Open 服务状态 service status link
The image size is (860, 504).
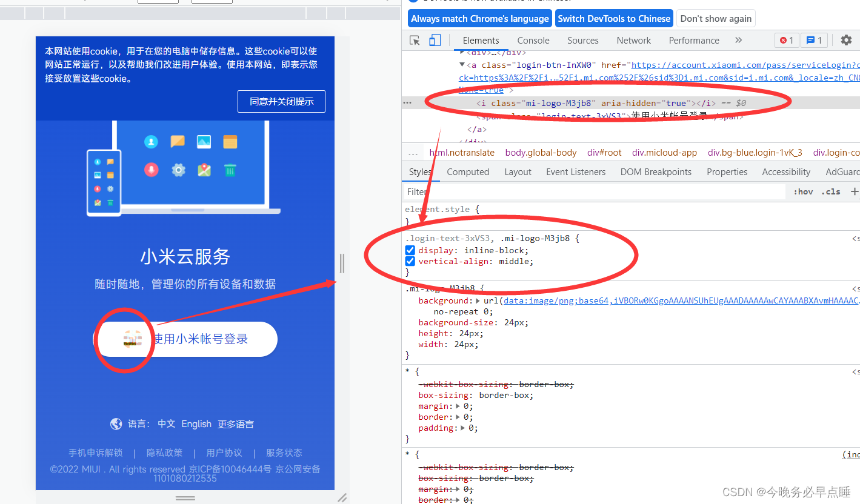(284, 453)
